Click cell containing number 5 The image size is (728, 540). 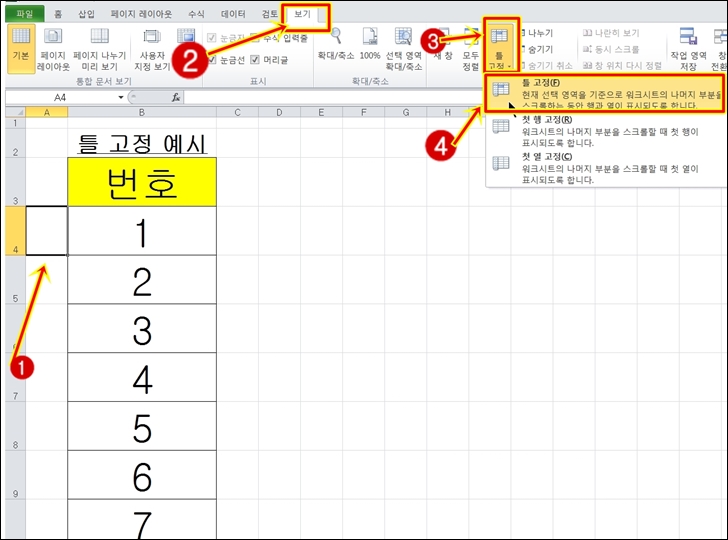[142, 426]
